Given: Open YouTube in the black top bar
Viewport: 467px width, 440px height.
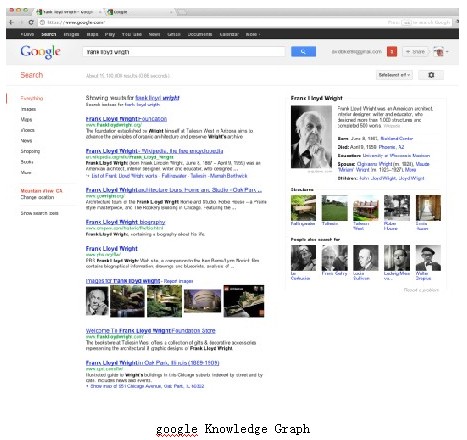Looking at the screenshot, I should click(x=132, y=34).
